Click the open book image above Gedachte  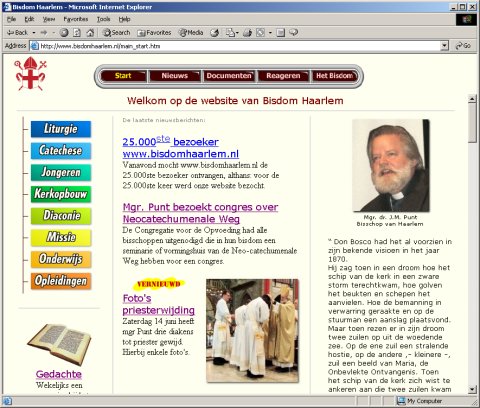[x=59, y=344]
